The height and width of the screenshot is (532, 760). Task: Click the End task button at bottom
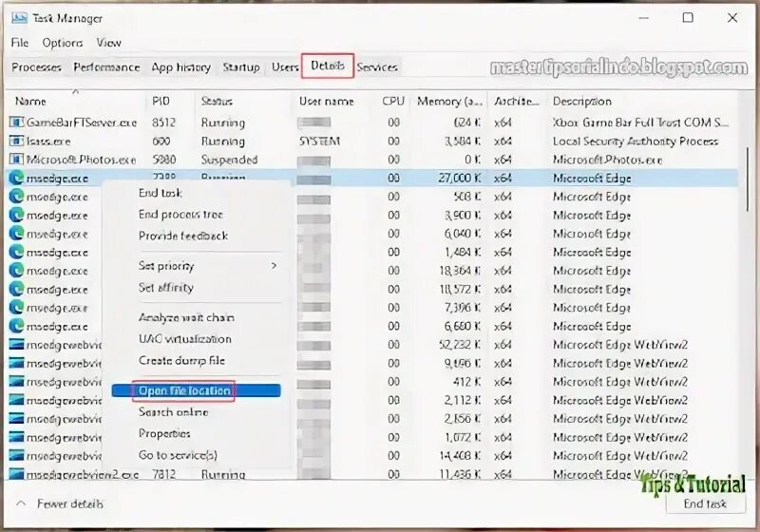pos(705,503)
